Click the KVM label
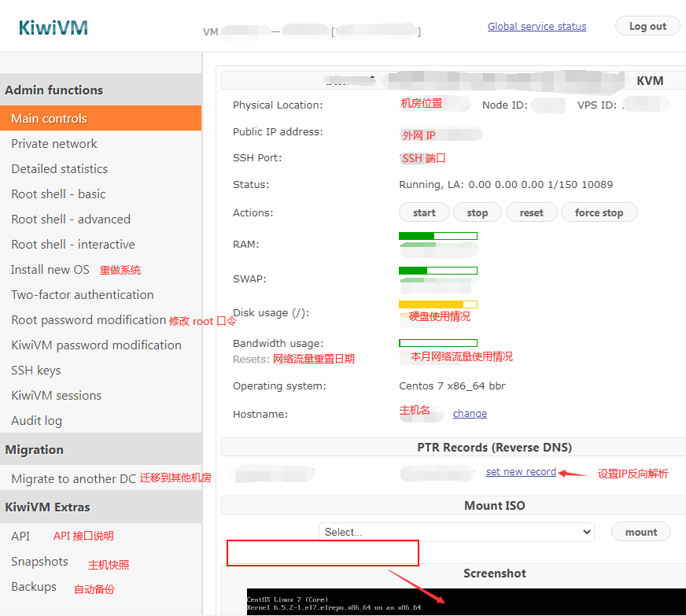The height and width of the screenshot is (616, 686). [650, 80]
